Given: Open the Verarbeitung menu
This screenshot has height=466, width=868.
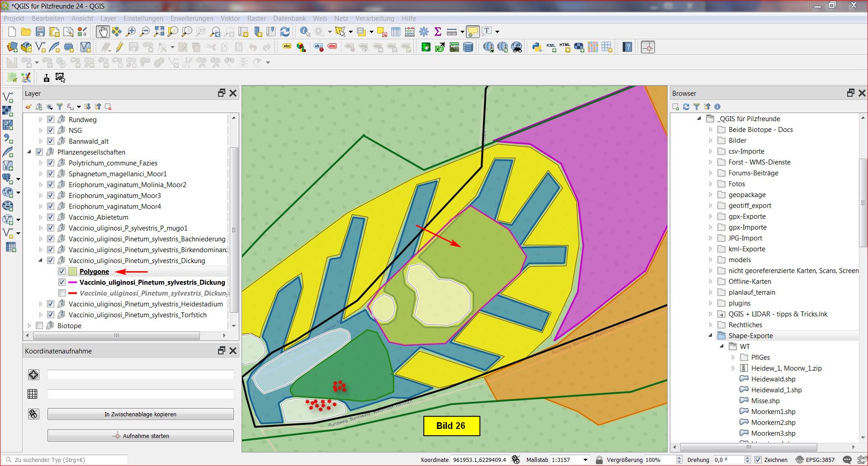Looking at the screenshot, I should [374, 19].
